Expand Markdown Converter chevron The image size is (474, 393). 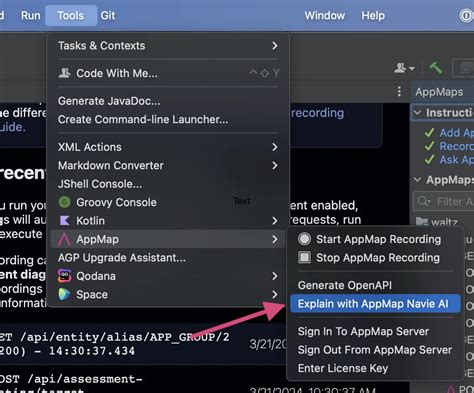click(275, 165)
